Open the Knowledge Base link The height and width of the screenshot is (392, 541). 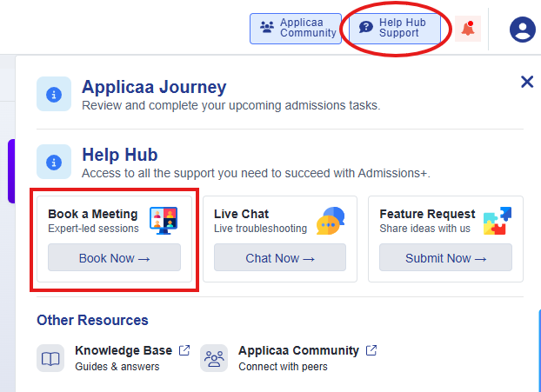(x=124, y=350)
